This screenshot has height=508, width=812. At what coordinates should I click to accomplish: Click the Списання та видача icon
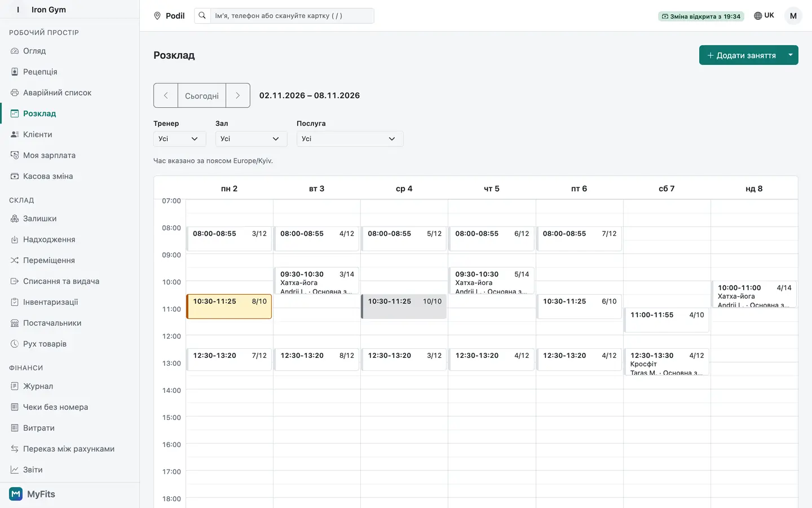pos(15,281)
